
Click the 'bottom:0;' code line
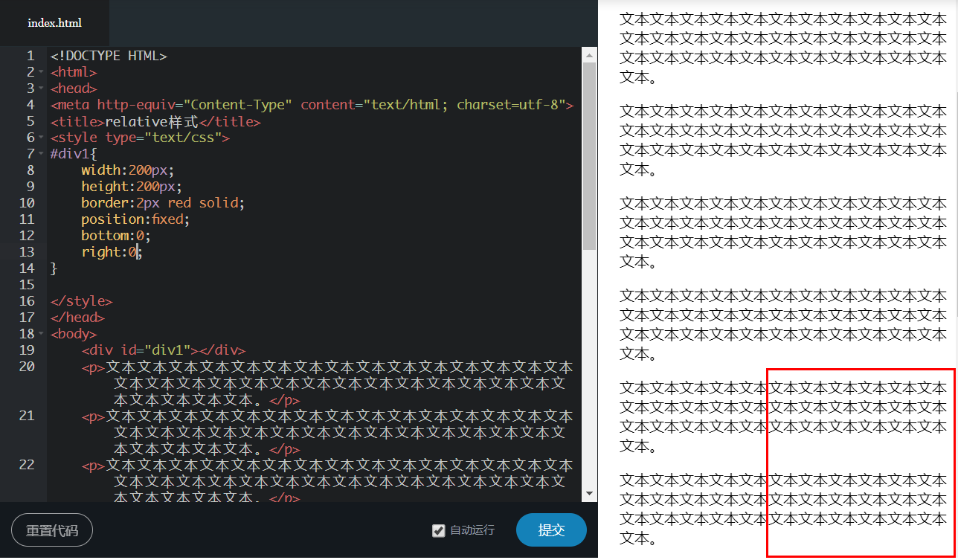[116, 236]
